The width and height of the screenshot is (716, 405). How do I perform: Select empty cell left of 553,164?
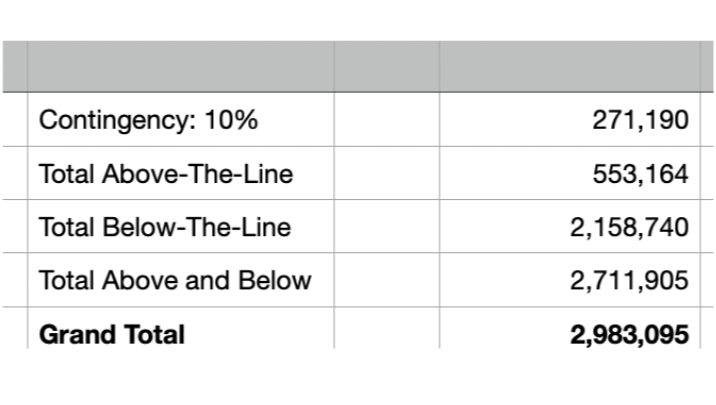[386, 174]
